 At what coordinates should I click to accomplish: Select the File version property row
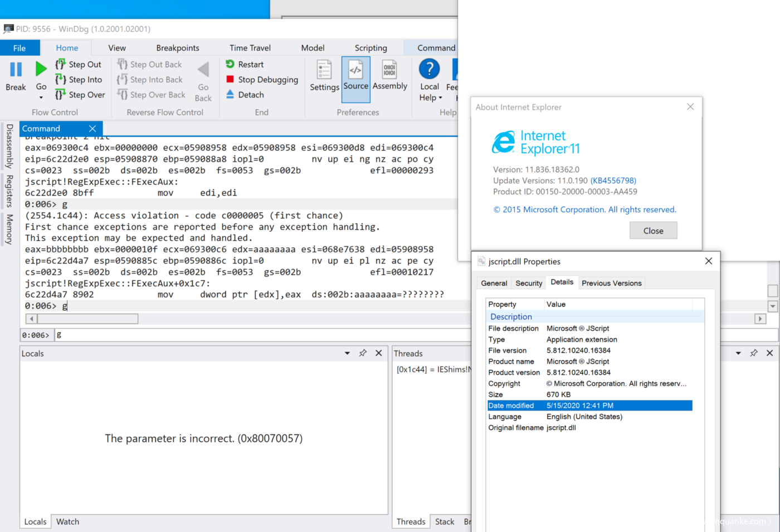pos(589,350)
